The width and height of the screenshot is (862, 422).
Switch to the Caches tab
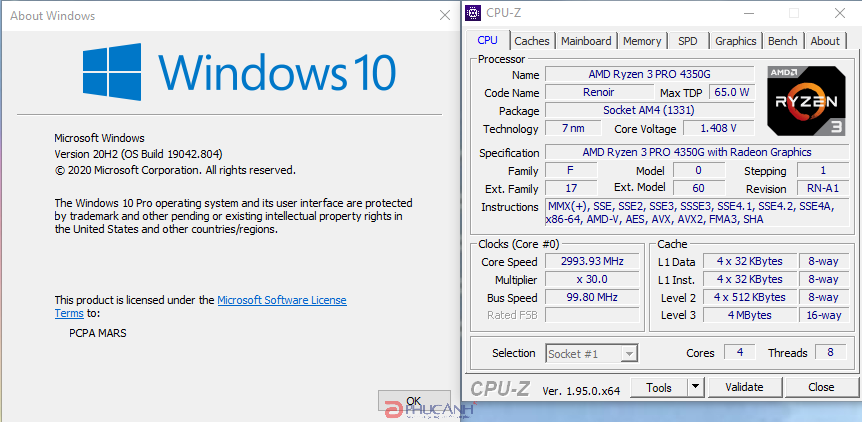pos(532,41)
